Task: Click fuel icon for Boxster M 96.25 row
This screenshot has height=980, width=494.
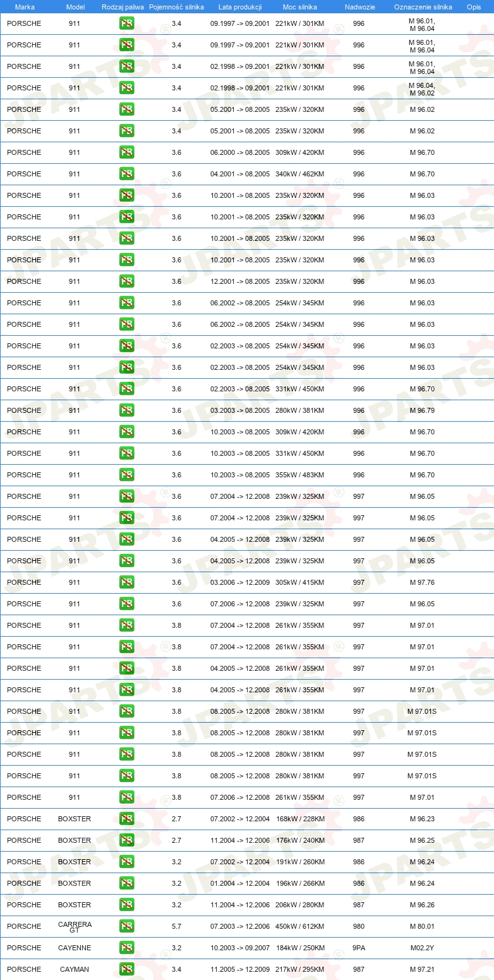Action: tap(126, 840)
